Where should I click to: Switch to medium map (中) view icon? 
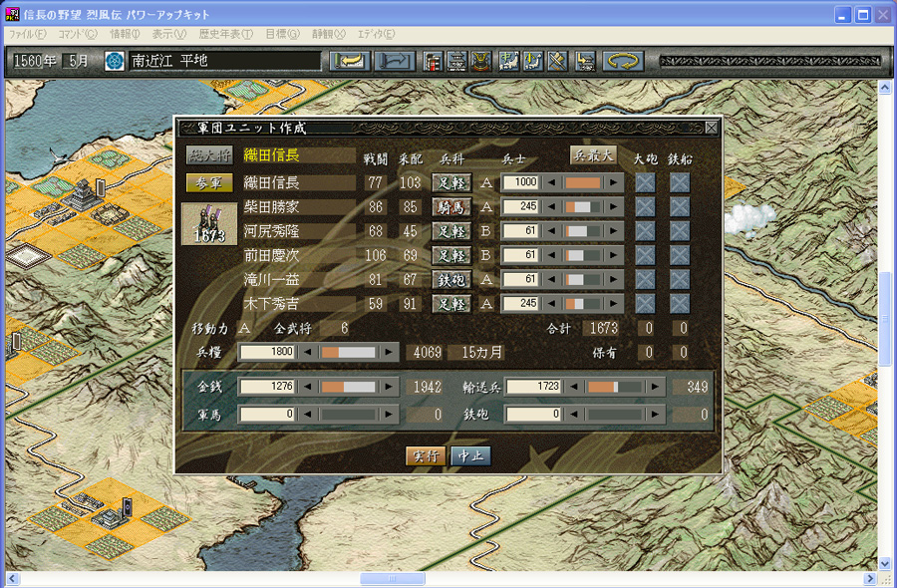pyautogui.click(x=508, y=61)
